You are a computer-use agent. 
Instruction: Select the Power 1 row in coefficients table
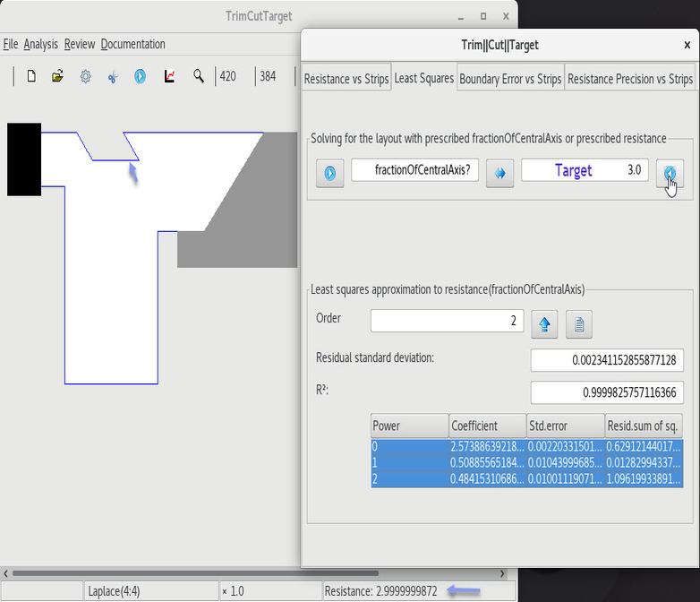coord(526,463)
